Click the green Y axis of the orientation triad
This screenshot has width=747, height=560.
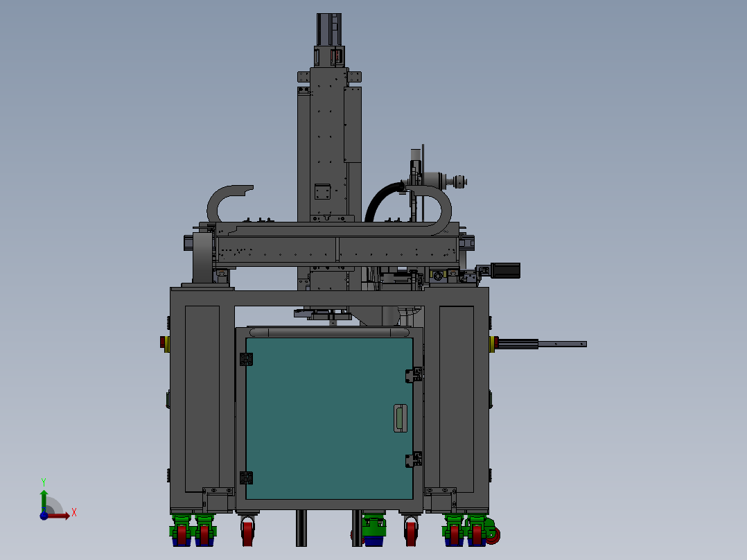(44, 501)
